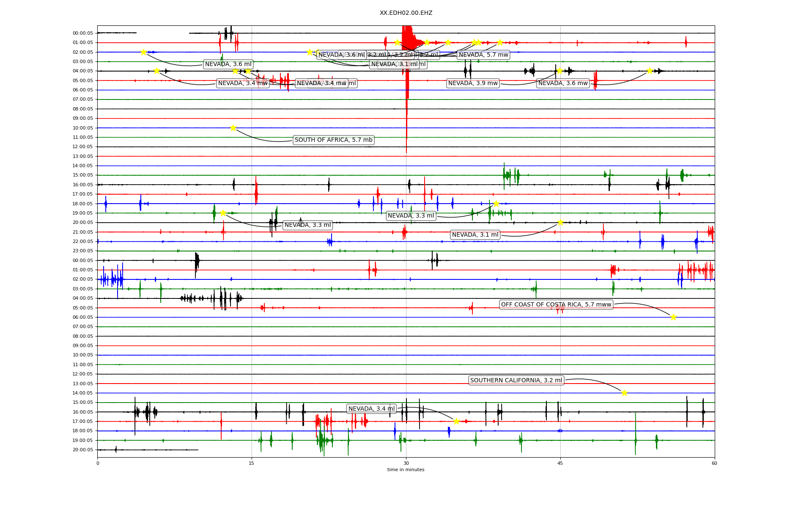The width and height of the screenshot is (812, 508).
Task: Select the NEVADA, 3.6 mw annotation box
Action: point(563,83)
